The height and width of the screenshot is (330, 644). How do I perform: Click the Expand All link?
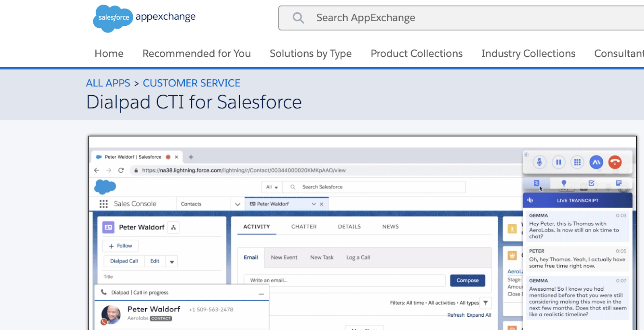[479, 315]
